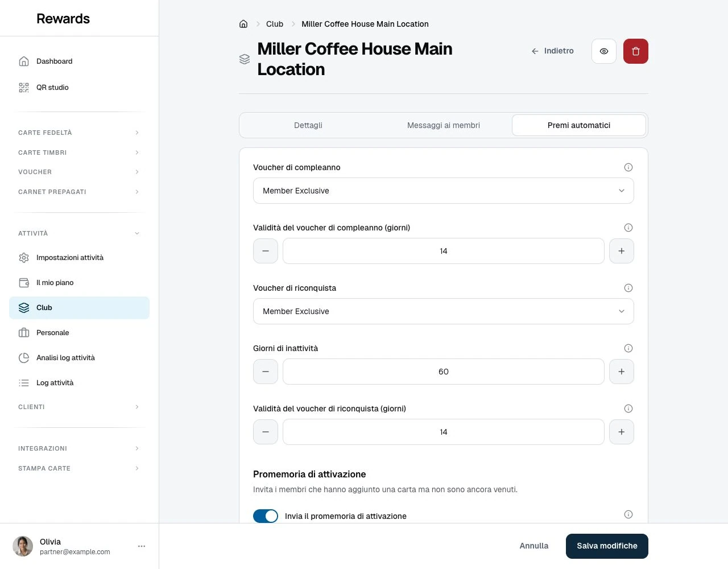Click Club breadcrumb link
The image size is (728, 569).
275,24
